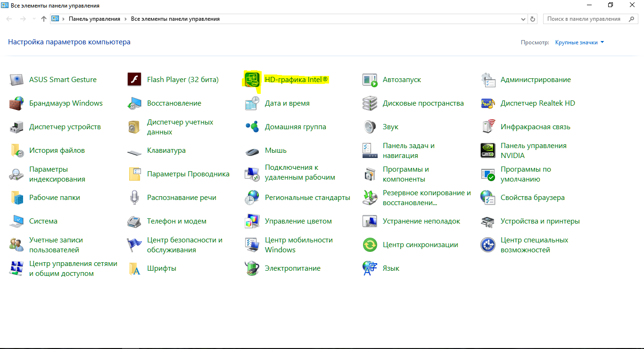Click the Рабочие папки icon
Screen dimensions: 644x349
click(x=17, y=198)
